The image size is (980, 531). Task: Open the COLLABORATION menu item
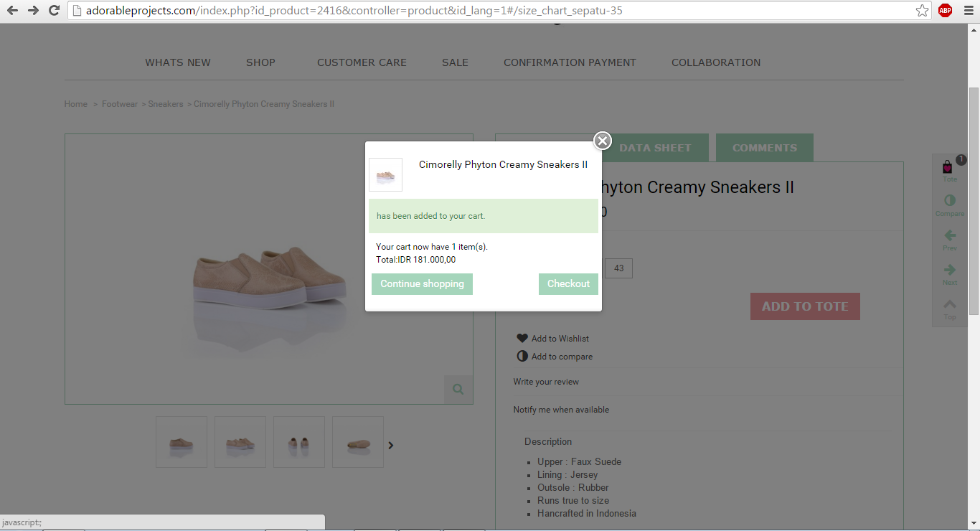[x=716, y=62]
